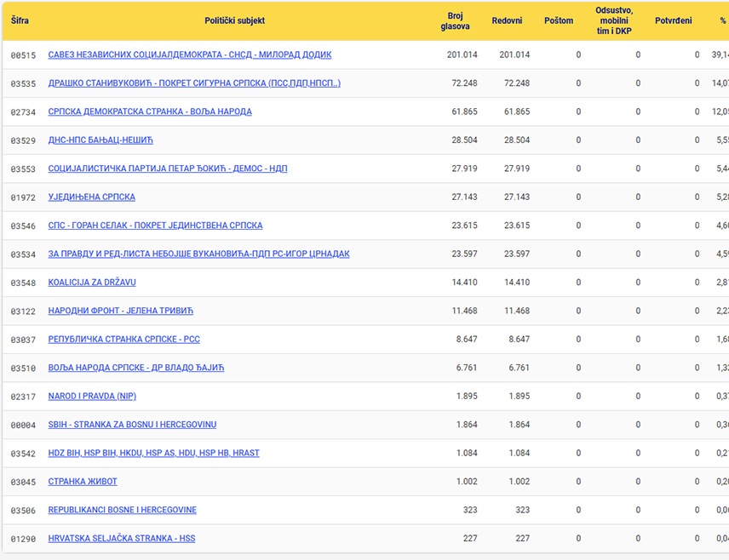Click ВОЉА НАРОДА СРПСКЕ - ДР ВЛАДО ЂАЈИЋ

[136, 368]
